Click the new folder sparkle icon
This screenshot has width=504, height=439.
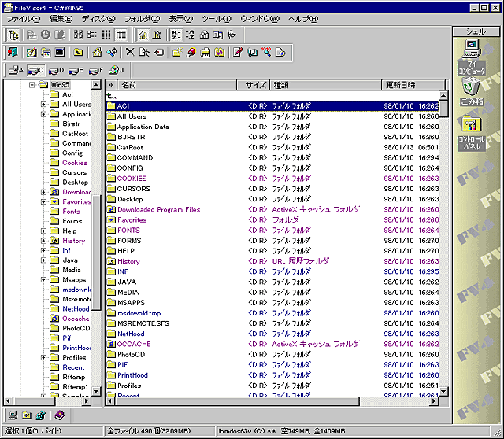(177, 52)
